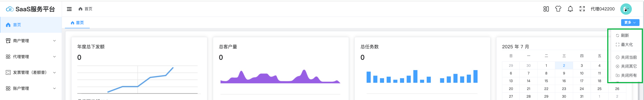Click the user avatar picture
The image size is (644, 100).
626,9
